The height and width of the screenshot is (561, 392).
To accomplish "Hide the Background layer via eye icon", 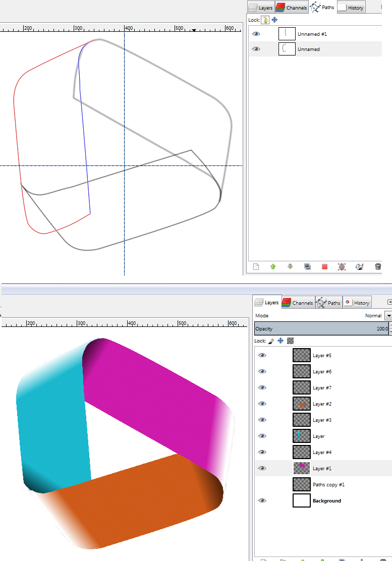I will pyautogui.click(x=262, y=500).
